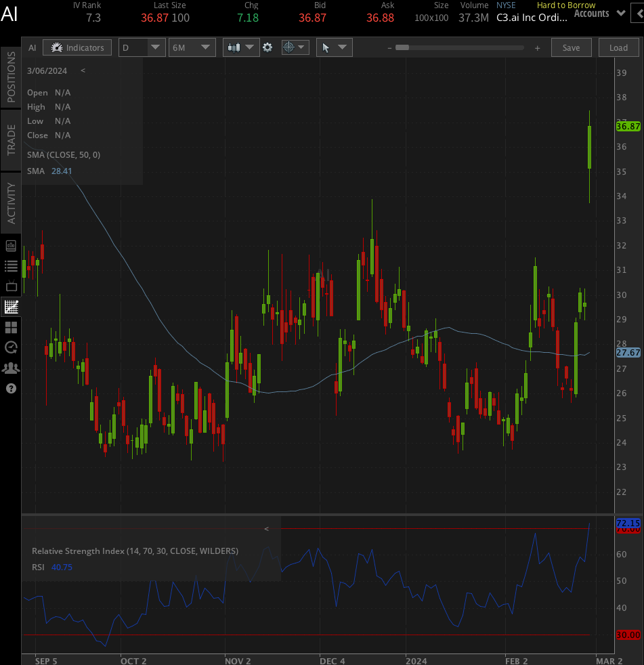Click the DEC 4 time axis label
This screenshot has width=644, height=665.
332,661
